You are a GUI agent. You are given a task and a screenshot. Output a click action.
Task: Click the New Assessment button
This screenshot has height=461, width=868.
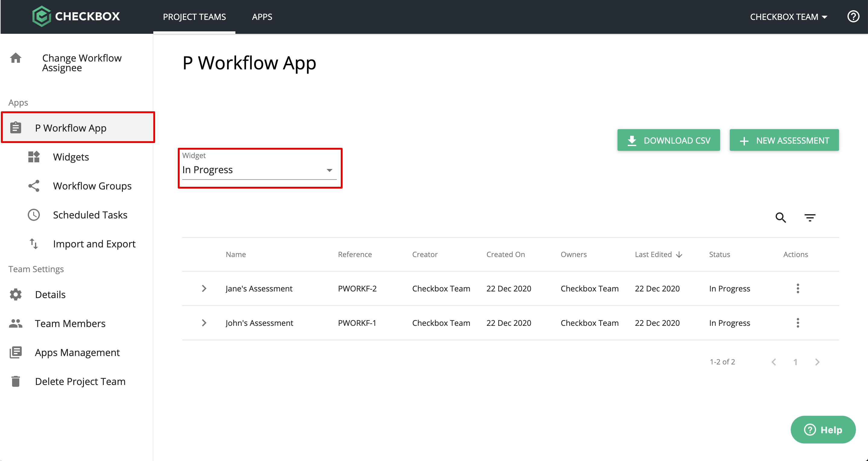click(x=784, y=140)
